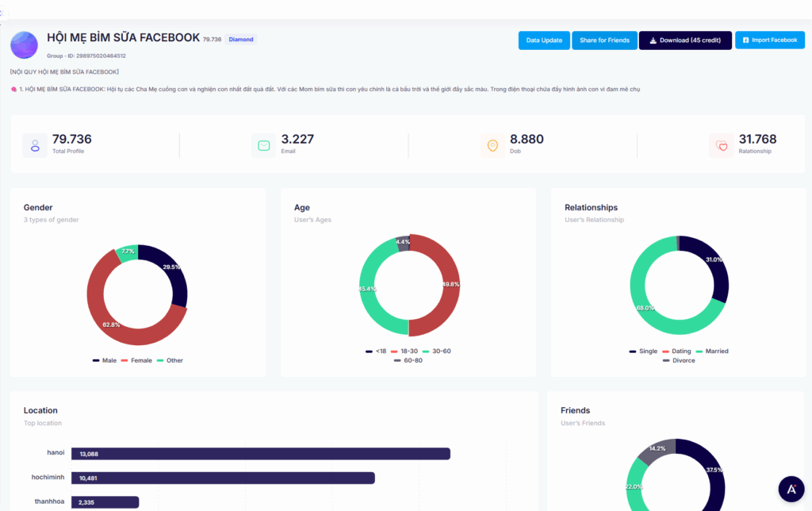Click the Email envelope icon
The width and height of the screenshot is (812, 511).
(x=263, y=146)
